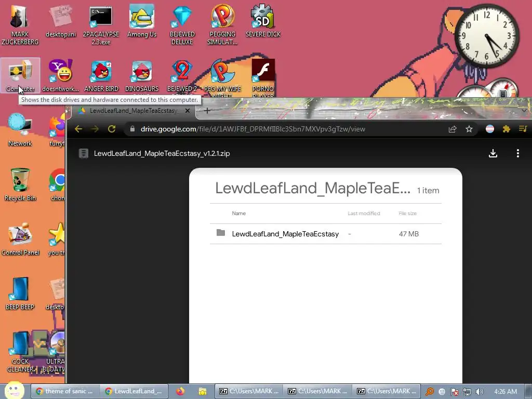Click the lock icon in address bar
532x399 pixels.
click(132, 129)
